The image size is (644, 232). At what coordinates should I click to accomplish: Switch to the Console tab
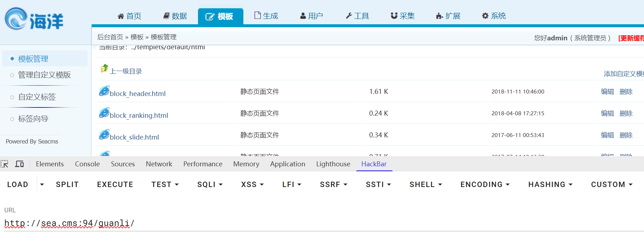tap(87, 164)
